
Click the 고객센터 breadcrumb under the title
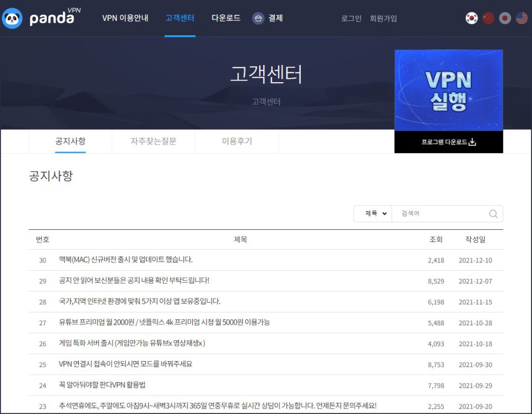click(266, 101)
